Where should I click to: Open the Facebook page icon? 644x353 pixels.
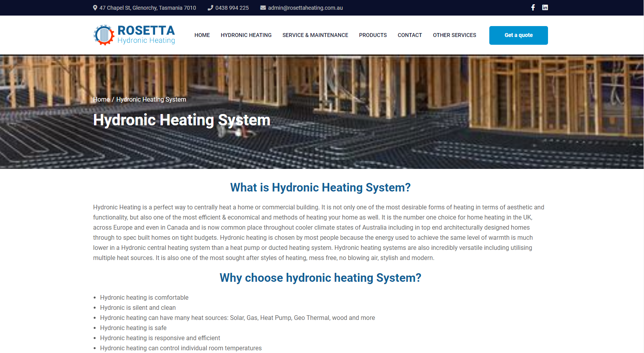pos(533,7)
